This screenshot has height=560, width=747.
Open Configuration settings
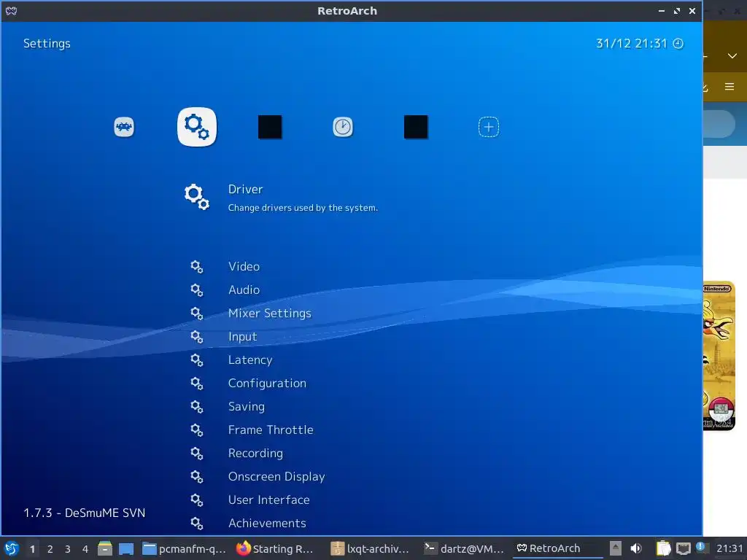tap(267, 384)
